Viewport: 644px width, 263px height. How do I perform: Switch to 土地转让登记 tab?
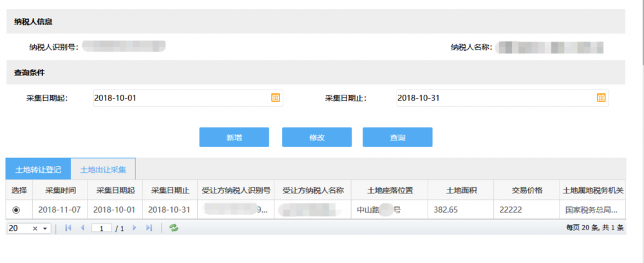click(x=38, y=170)
